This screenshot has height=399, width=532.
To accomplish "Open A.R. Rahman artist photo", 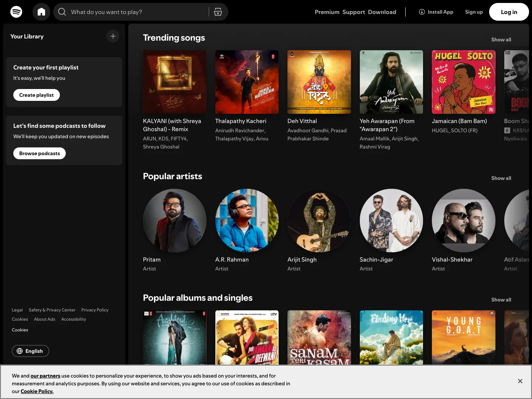I will coord(247,221).
